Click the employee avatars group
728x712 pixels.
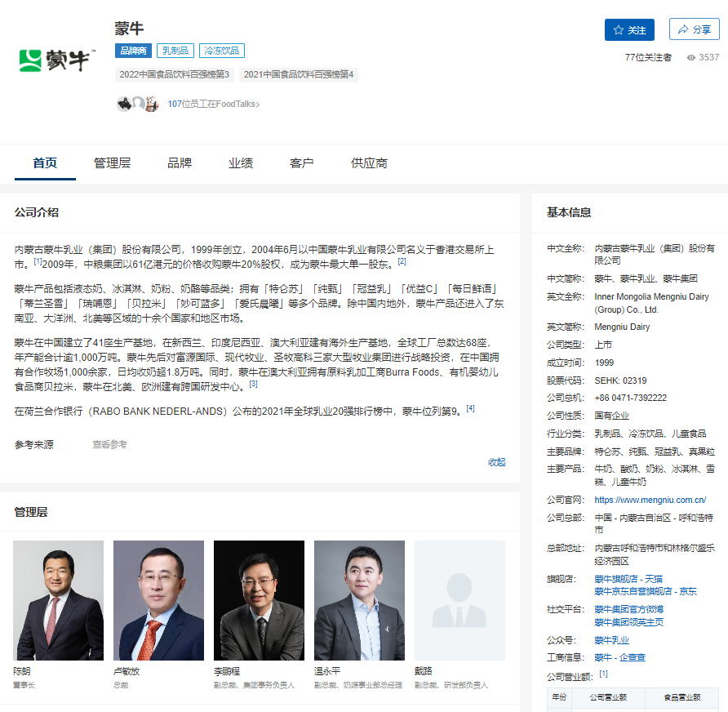point(137,104)
